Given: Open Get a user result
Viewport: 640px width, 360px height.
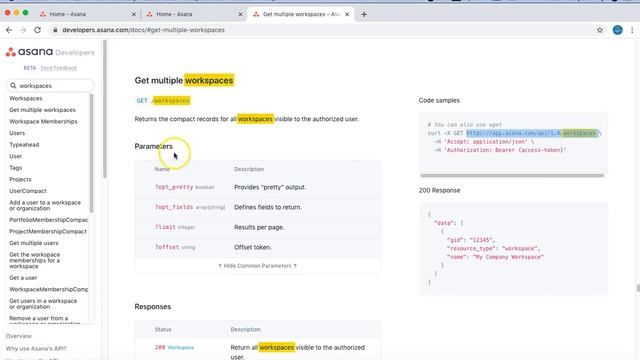Looking at the screenshot, I should click(x=23, y=278).
